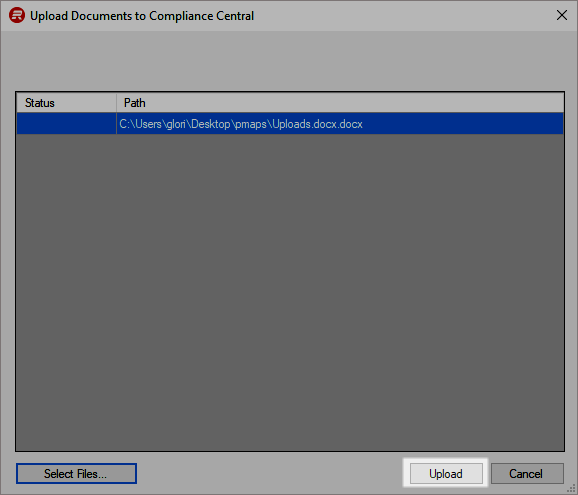
Task: Click the blank panel above the file list
Action: click(x=289, y=61)
